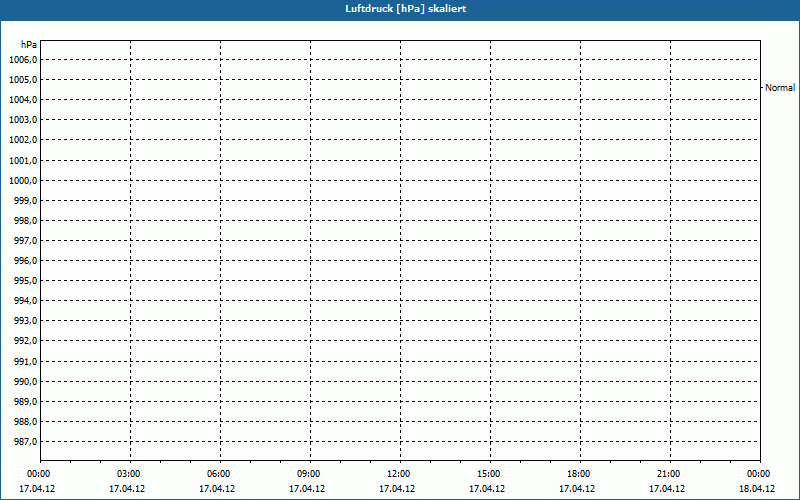
Task: Click the 21:00 time label
Action: point(668,474)
